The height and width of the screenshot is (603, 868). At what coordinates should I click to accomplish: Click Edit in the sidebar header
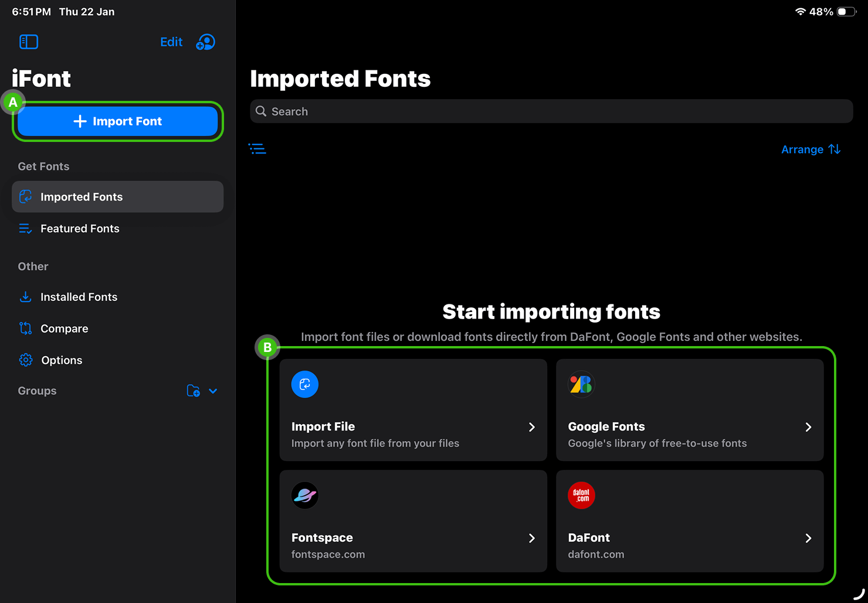pyautogui.click(x=171, y=42)
